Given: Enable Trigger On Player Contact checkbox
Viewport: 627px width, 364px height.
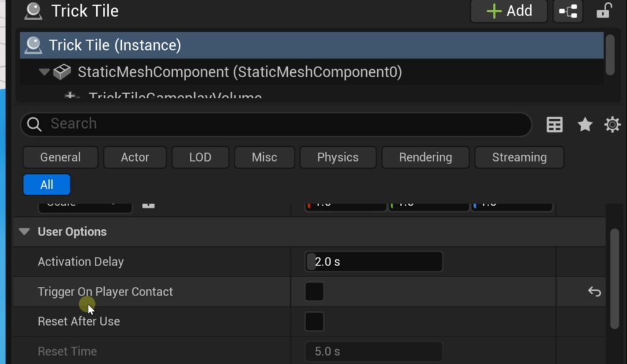Looking at the screenshot, I should tap(315, 292).
